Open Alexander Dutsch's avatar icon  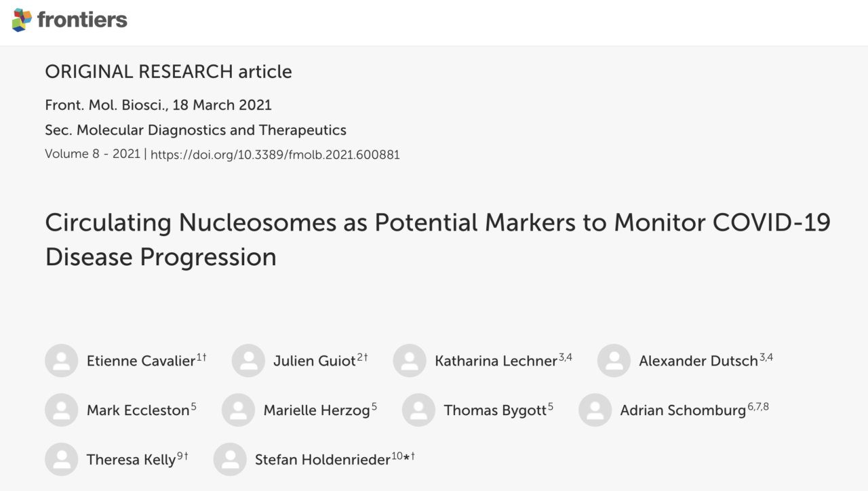coord(614,361)
